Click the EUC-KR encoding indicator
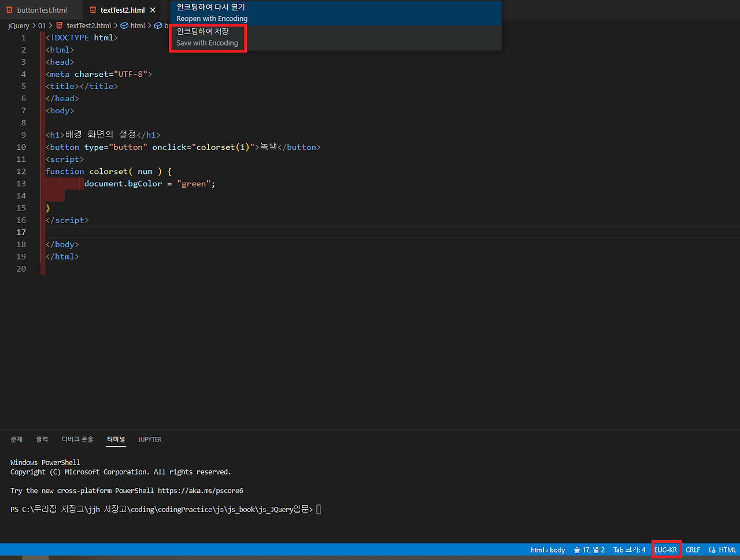The width and height of the screenshot is (740, 560). coord(666,550)
